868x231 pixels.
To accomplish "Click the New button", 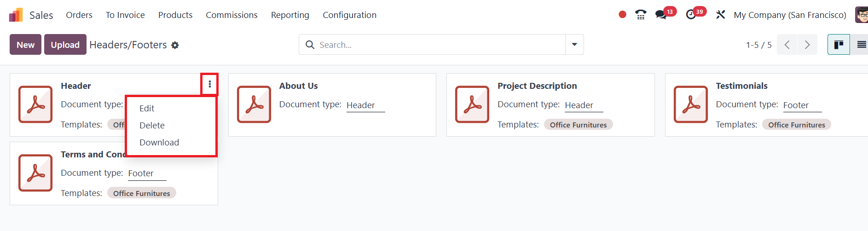I will pyautogui.click(x=25, y=45).
